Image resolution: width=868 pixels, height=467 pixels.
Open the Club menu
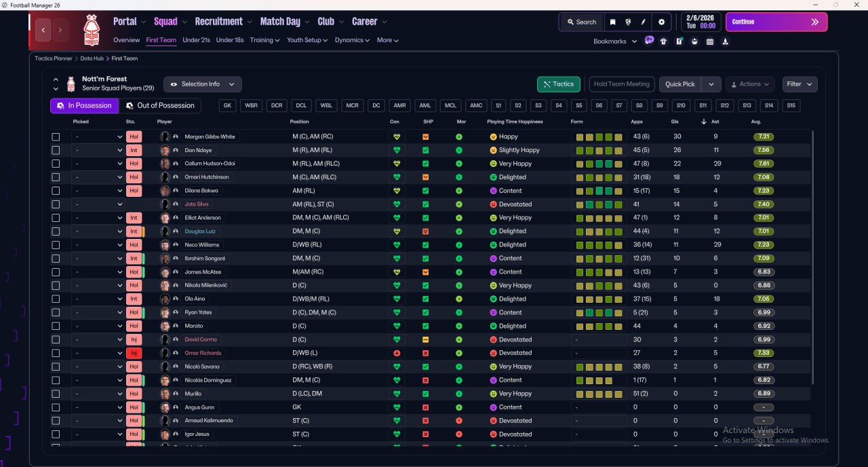[331, 22]
